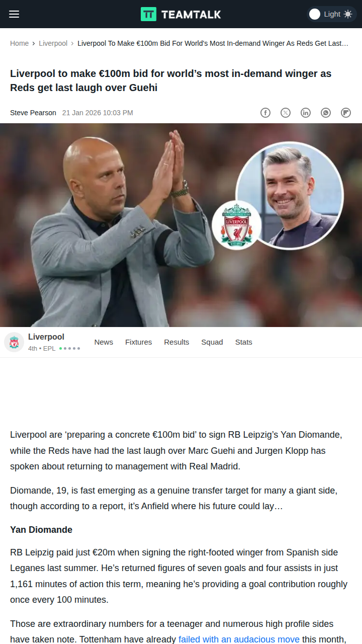Share article on LinkedIn
This screenshot has height=644, width=362.
[x=306, y=113]
